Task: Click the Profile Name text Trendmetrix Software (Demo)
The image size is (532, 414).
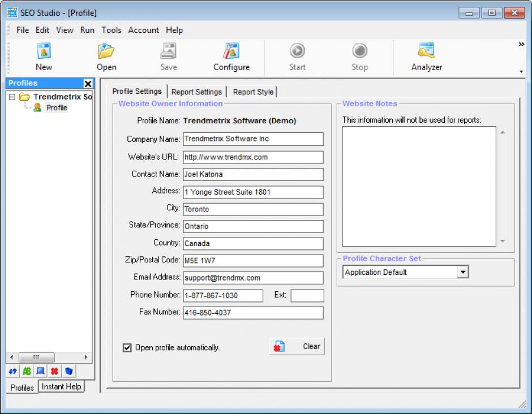Action: 239,121
